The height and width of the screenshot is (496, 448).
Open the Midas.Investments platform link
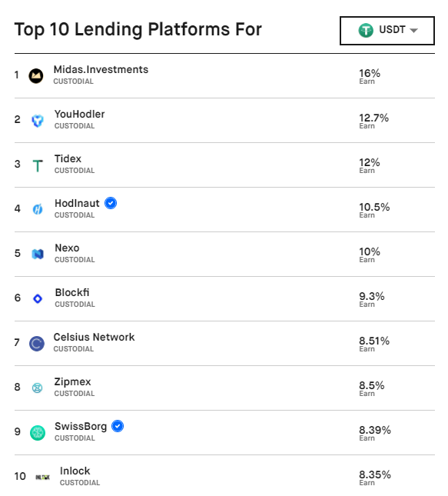pyautogui.click(x=101, y=69)
